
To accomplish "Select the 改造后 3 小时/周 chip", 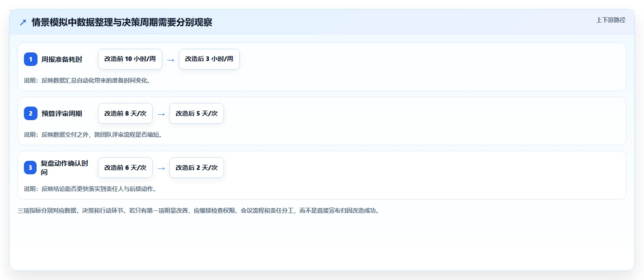I will pyautogui.click(x=209, y=59).
